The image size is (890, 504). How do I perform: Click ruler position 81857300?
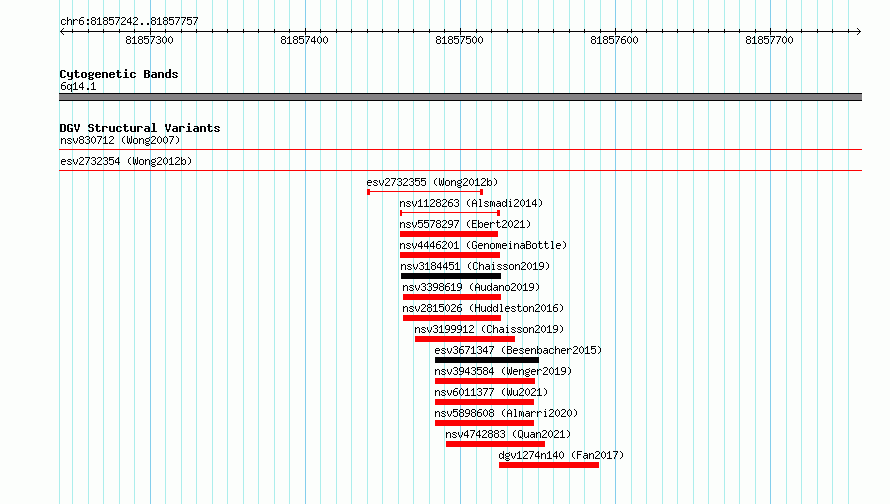[x=149, y=40]
